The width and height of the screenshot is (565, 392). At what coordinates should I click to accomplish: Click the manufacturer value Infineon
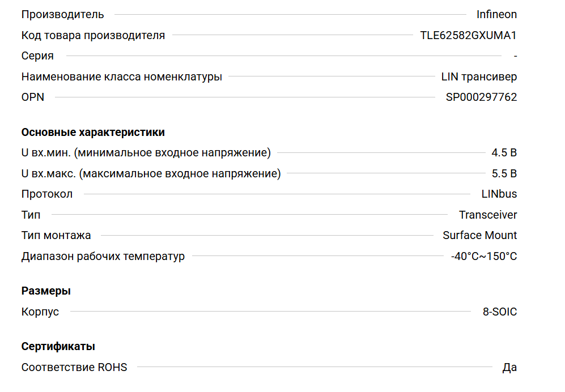pyautogui.click(x=496, y=15)
